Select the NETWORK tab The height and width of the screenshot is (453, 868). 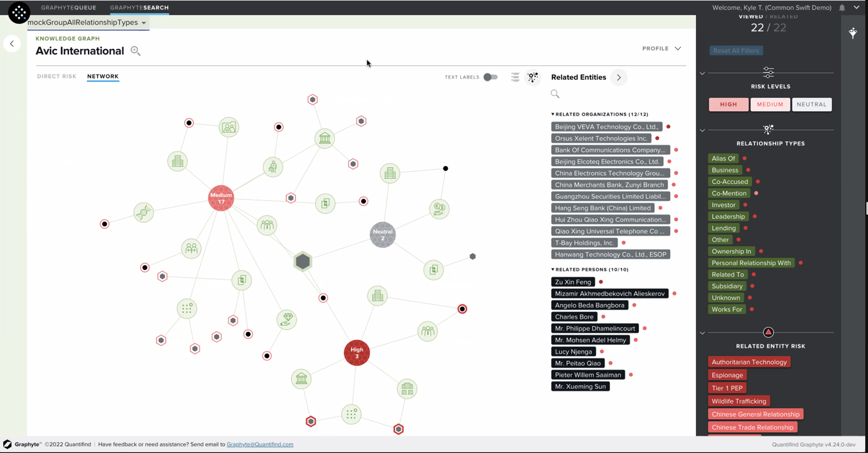(103, 76)
